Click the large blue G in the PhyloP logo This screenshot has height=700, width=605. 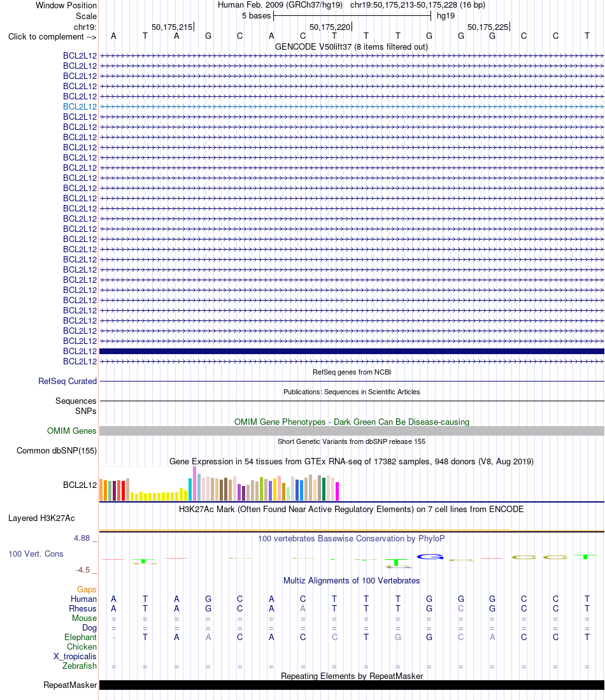[x=430, y=557]
